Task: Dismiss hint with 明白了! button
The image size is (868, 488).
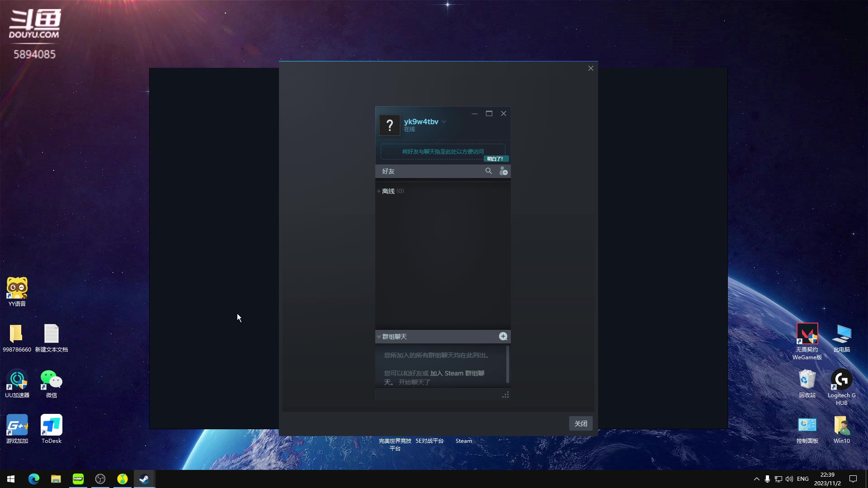Action: 496,159
